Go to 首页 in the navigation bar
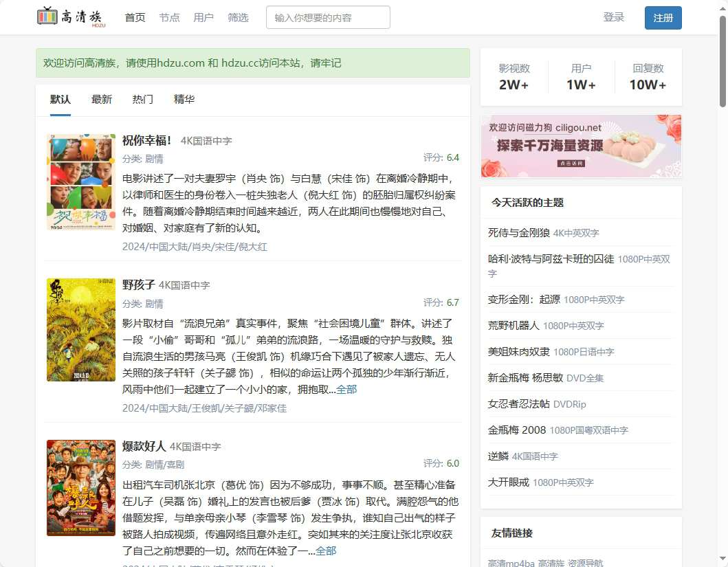 tap(135, 17)
